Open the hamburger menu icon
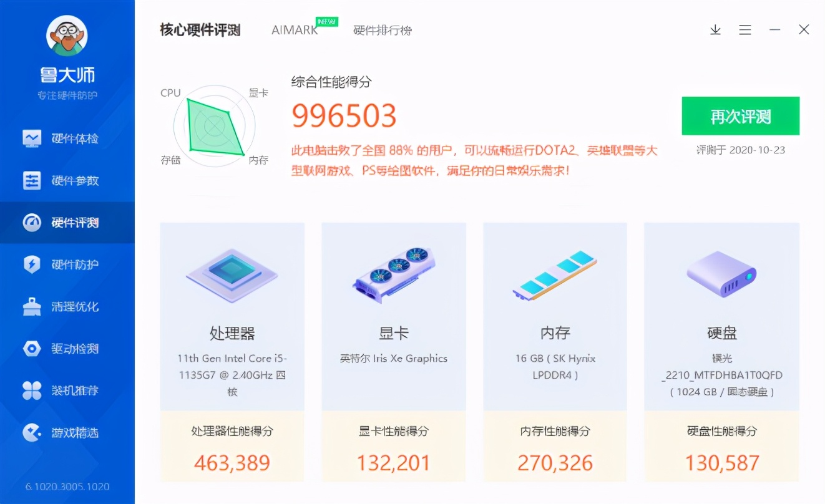 pos(745,29)
